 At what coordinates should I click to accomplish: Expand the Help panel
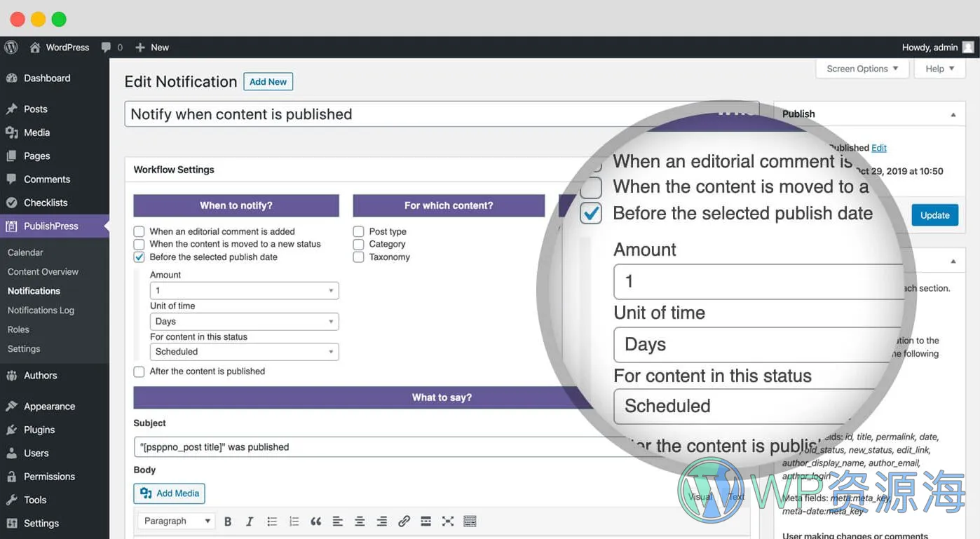tap(940, 69)
